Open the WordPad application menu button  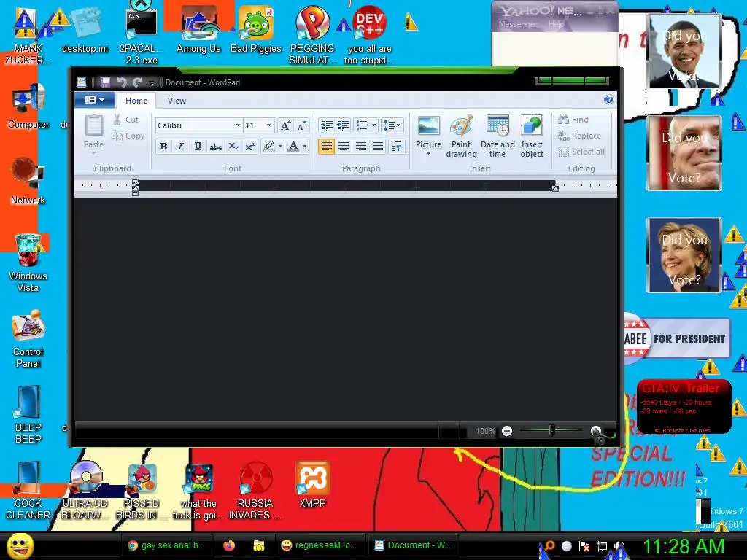pyautogui.click(x=94, y=99)
